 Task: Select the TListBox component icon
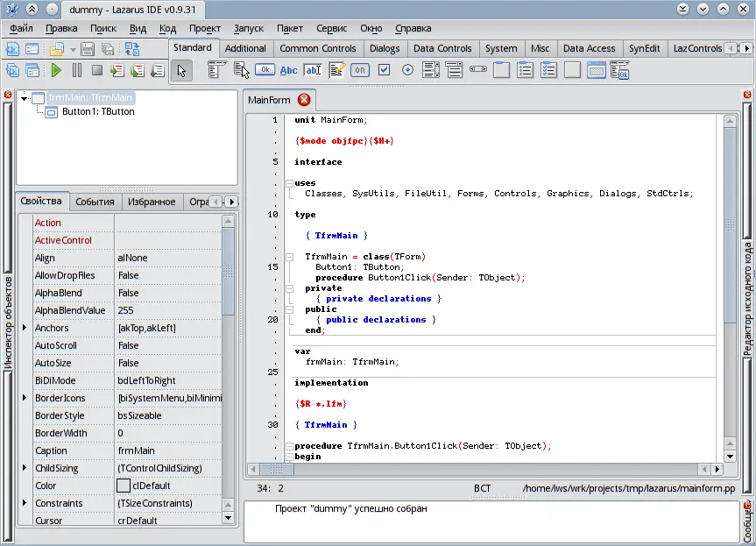tap(430, 70)
